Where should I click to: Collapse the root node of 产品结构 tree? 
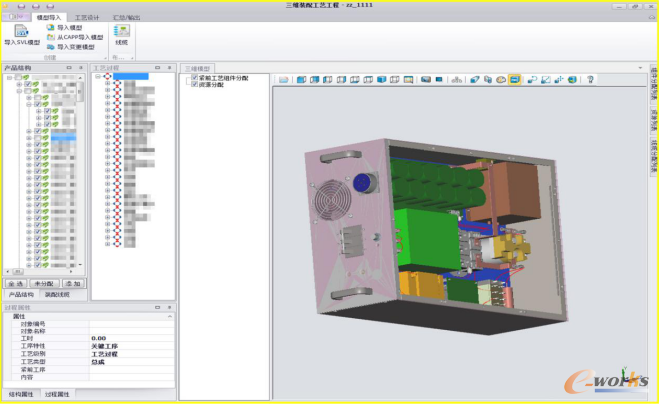(x=8, y=78)
